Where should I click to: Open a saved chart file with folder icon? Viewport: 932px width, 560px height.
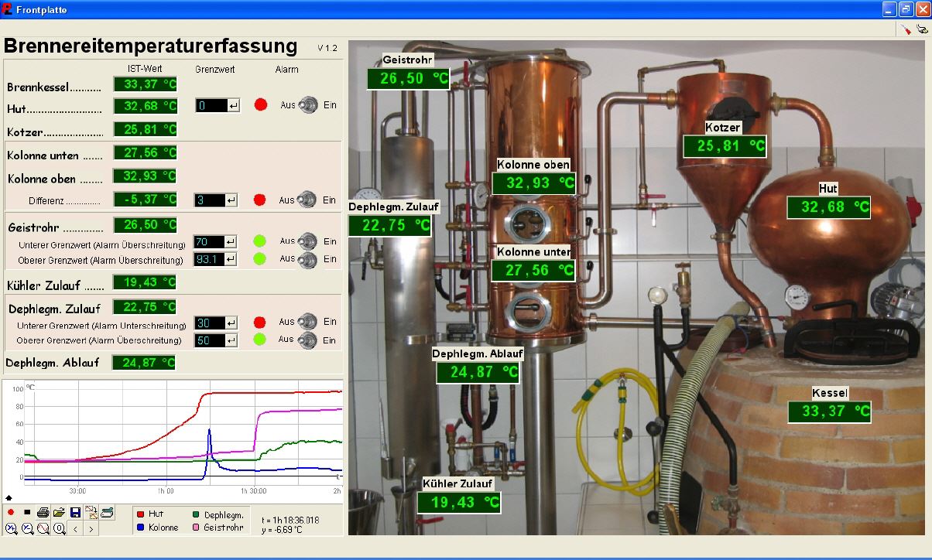[x=59, y=512]
